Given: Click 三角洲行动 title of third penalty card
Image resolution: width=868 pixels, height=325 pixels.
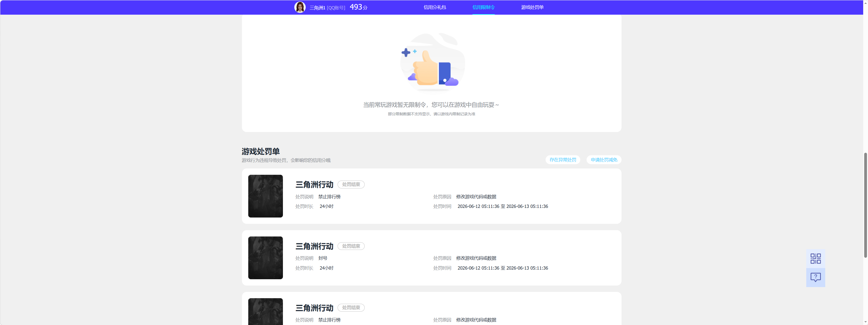Looking at the screenshot, I should click(314, 308).
